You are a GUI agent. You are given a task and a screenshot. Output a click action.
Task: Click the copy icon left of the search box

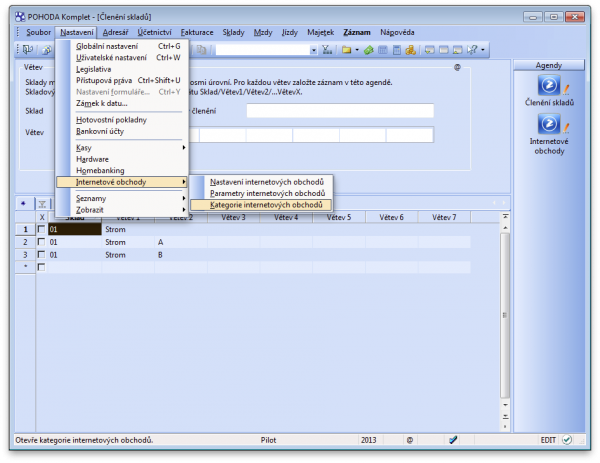202,50
